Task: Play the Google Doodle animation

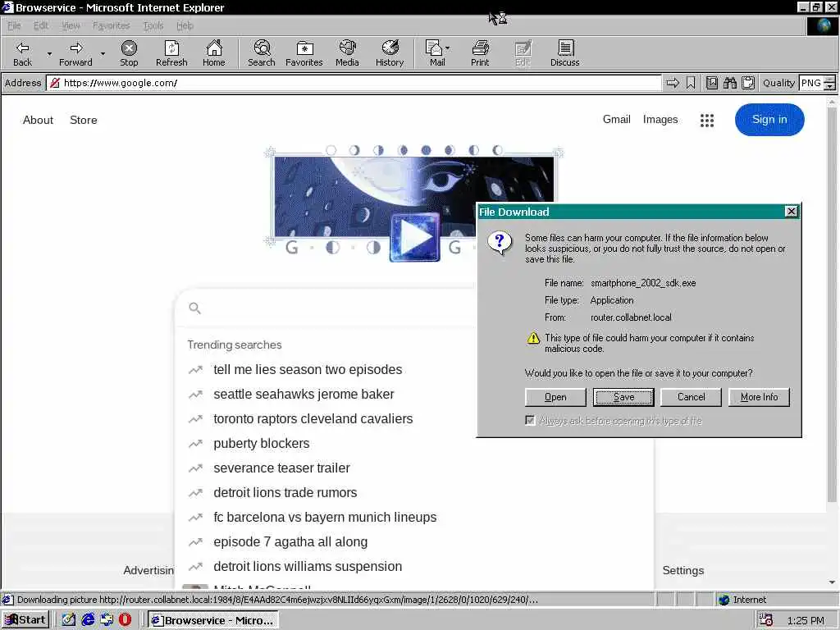Action: pyautogui.click(x=414, y=237)
